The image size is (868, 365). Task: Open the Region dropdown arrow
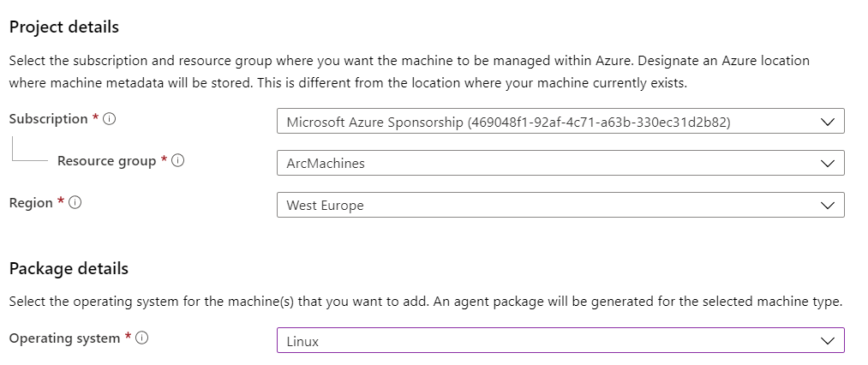click(x=827, y=206)
